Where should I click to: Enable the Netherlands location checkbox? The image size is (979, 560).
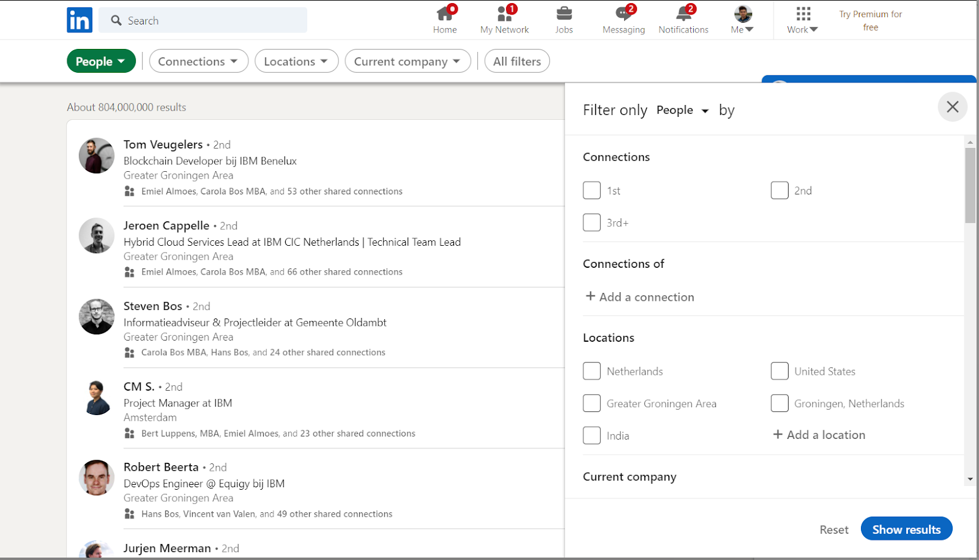pos(592,371)
